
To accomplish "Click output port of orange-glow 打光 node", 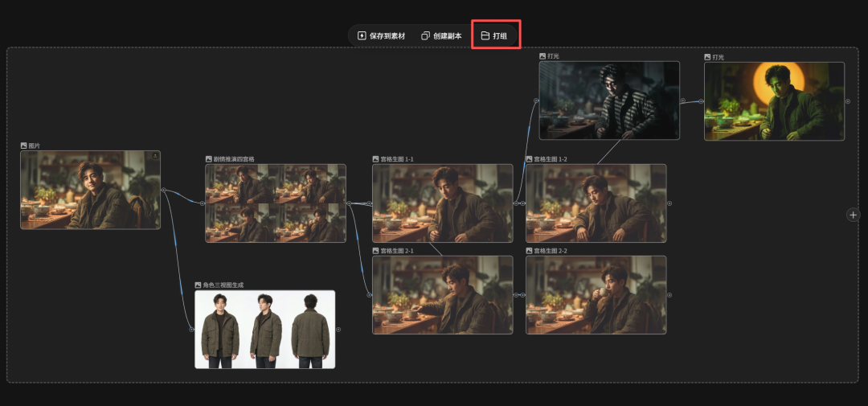I will [x=848, y=101].
